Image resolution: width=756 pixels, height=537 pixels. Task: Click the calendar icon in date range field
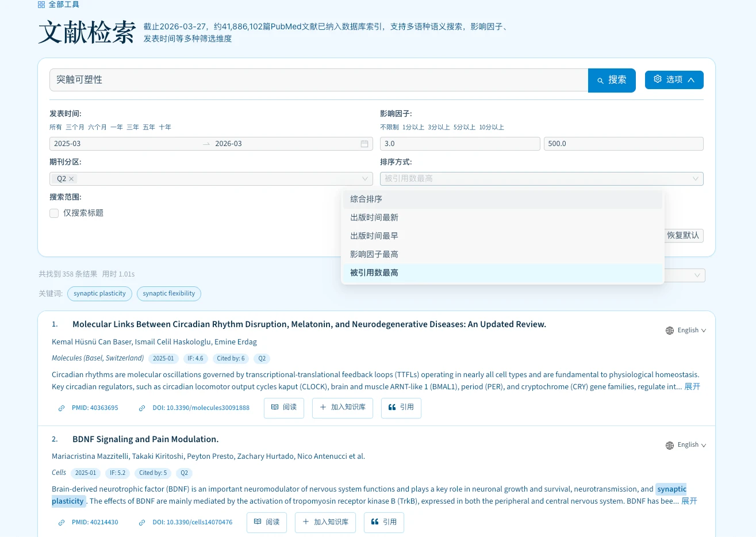tap(364, 144)
